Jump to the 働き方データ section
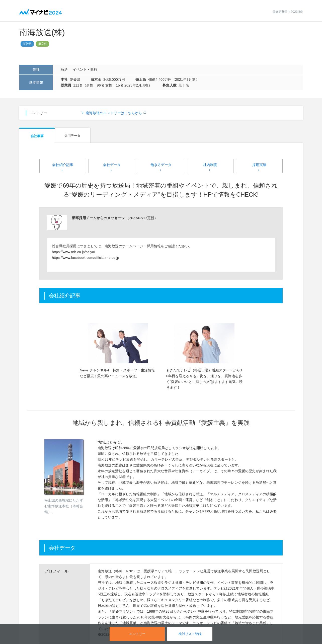 pyautogui.click(x=161, y=166)
